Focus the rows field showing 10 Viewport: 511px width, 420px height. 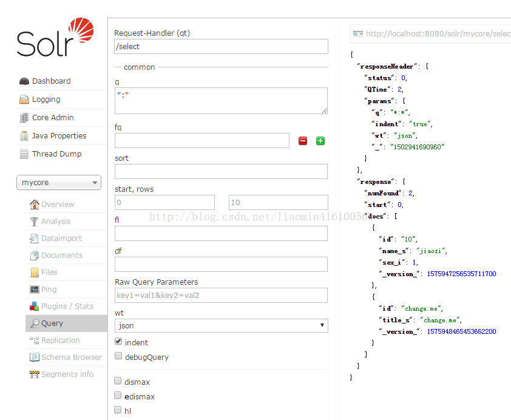tap(279, 202)
